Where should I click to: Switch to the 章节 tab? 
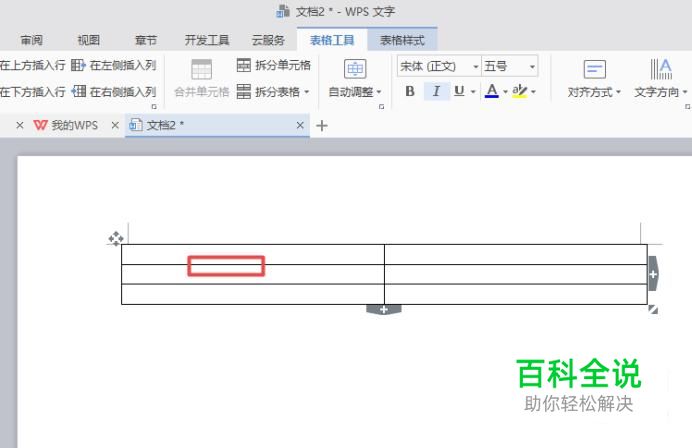point(146,40)
